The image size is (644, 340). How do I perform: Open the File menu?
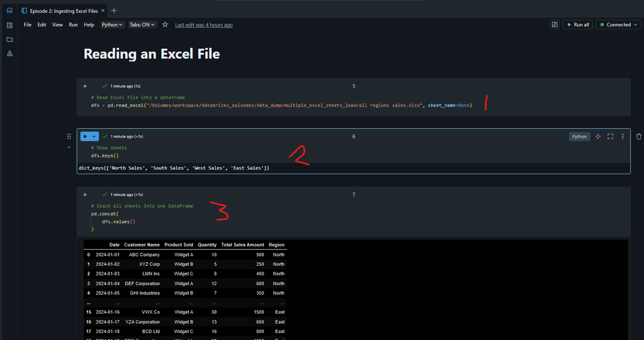coord(28,25)
